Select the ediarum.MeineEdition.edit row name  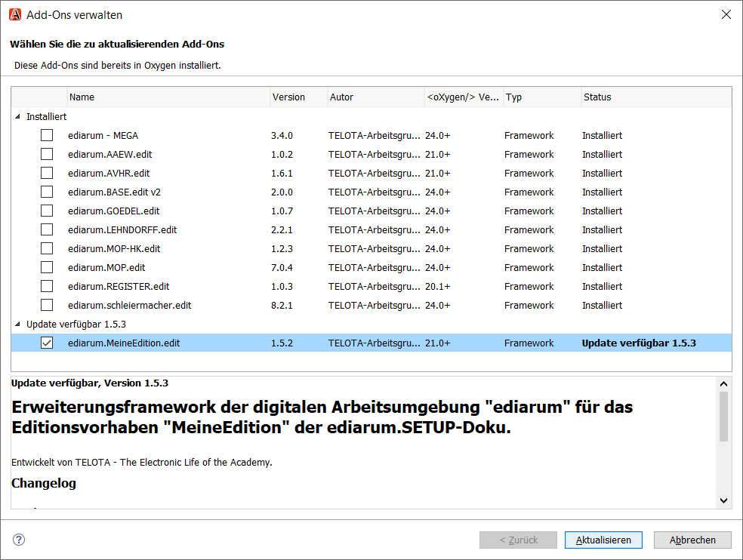[x=124, y=343]
